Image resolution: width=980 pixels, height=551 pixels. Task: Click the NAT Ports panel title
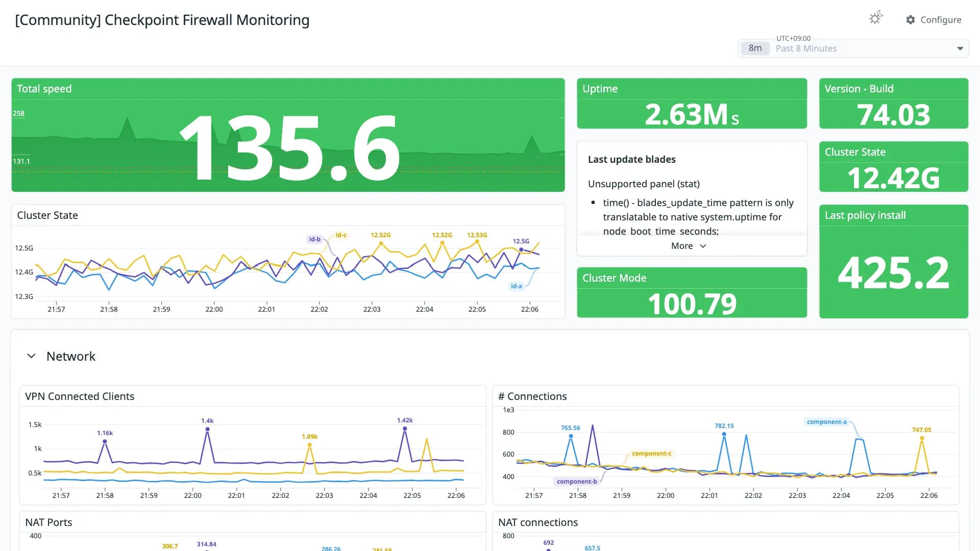48,522
